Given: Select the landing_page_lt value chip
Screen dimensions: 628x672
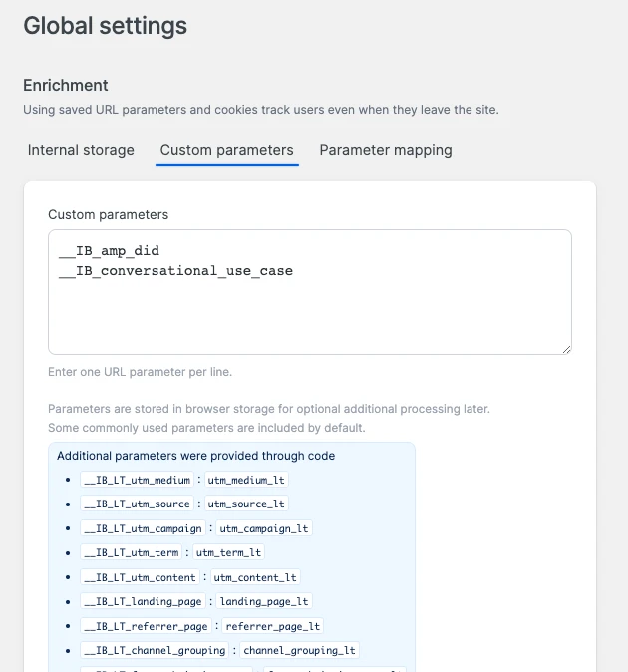Looking at the screenshot, I should pyautogui.click(x=264, y=601).
